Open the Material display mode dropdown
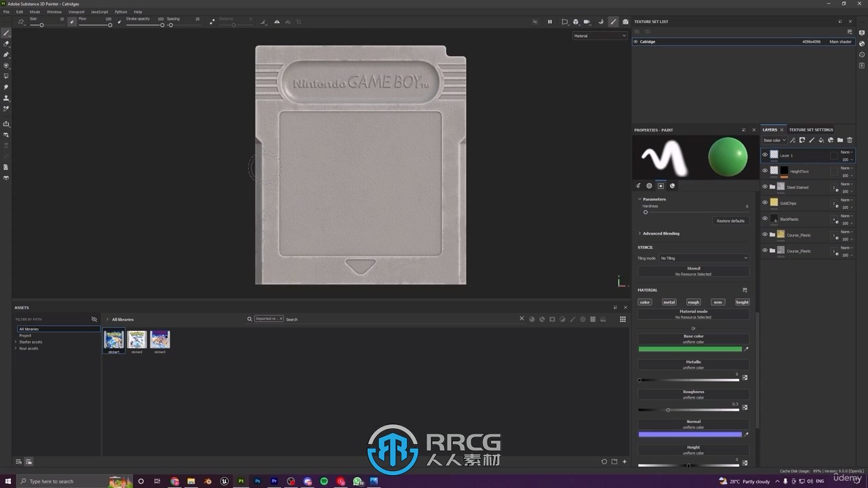This screenshot has height=488, width=868. (599, 36)
